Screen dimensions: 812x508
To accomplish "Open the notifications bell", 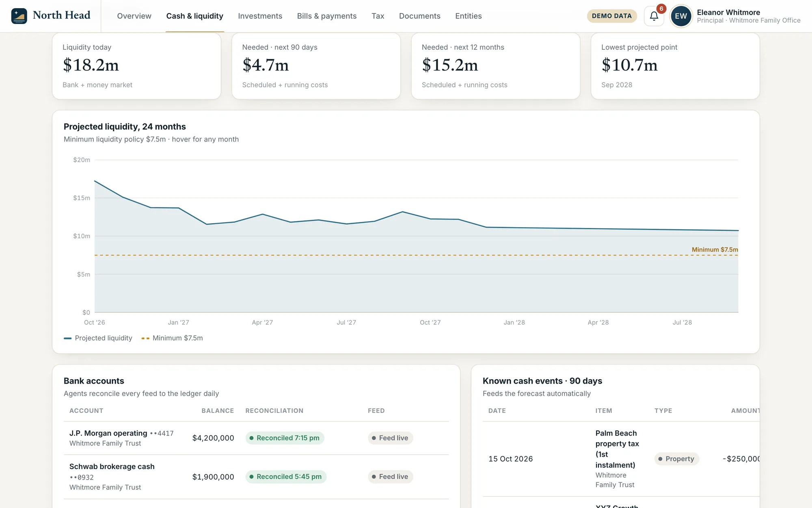I will [x=654, y=16].
